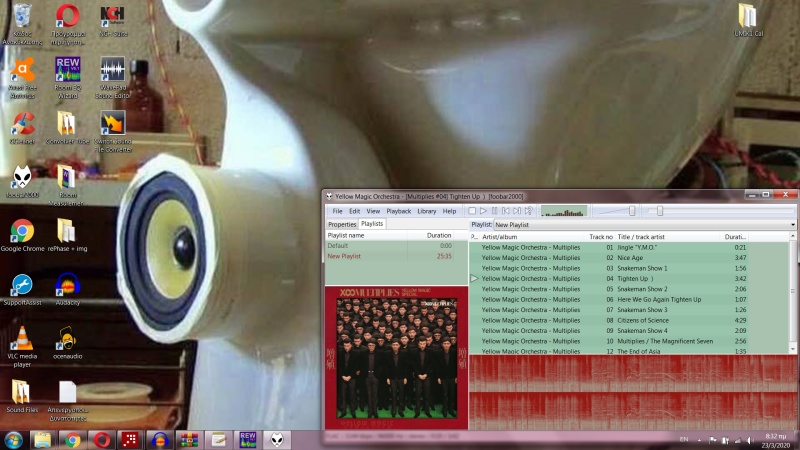Click the Play button in foobar2000 toolbar
The width and height of the screenshot is (800, 450).
point(483,211)
